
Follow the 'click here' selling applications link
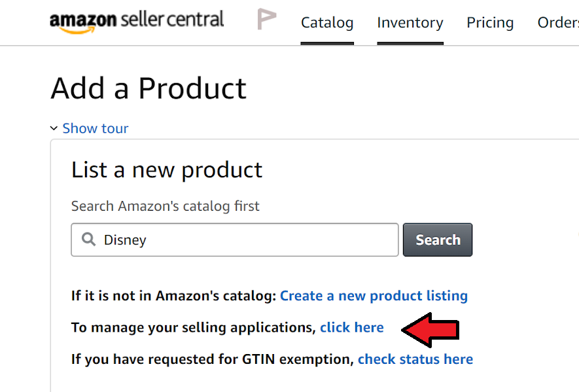352,327
